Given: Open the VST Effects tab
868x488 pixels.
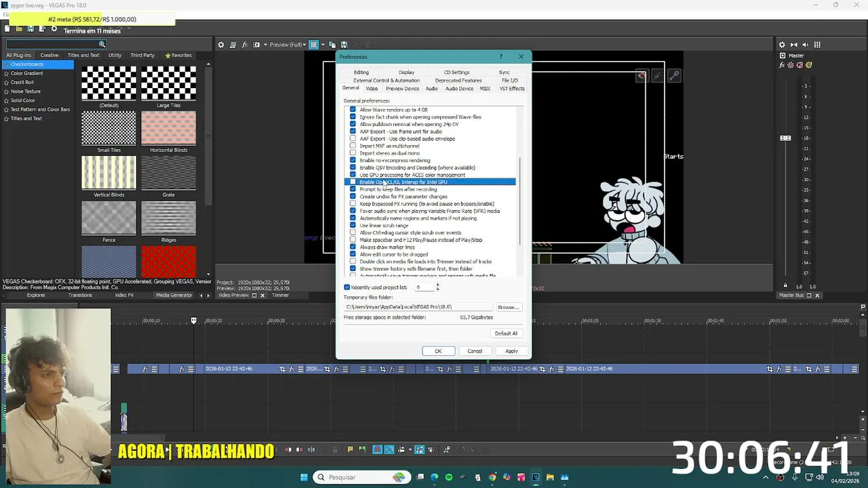Looking at the screenshot, I should tap(512, 89).
